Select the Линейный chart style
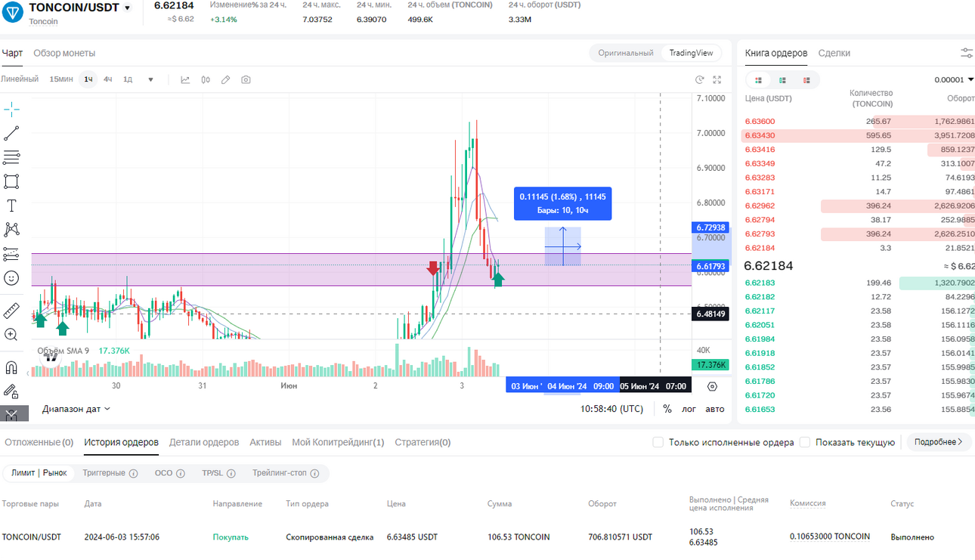975x560 pixels. 20,79
